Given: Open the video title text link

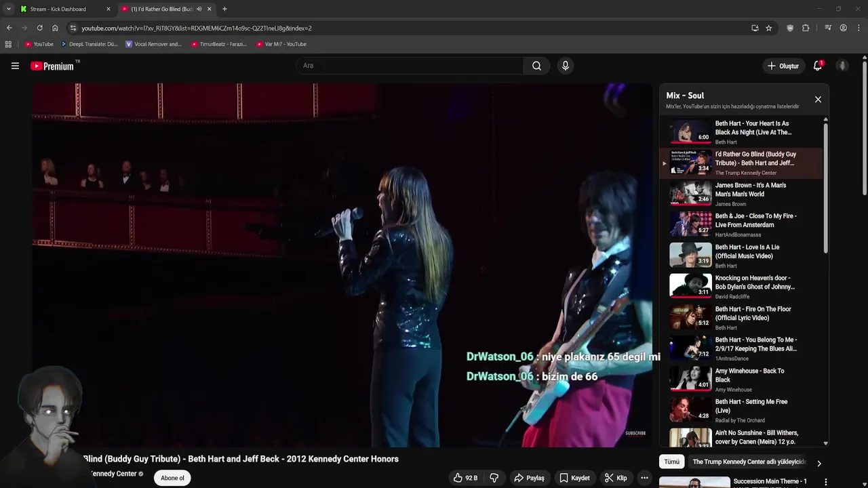Looking at the screenshot, I should 241,459.
